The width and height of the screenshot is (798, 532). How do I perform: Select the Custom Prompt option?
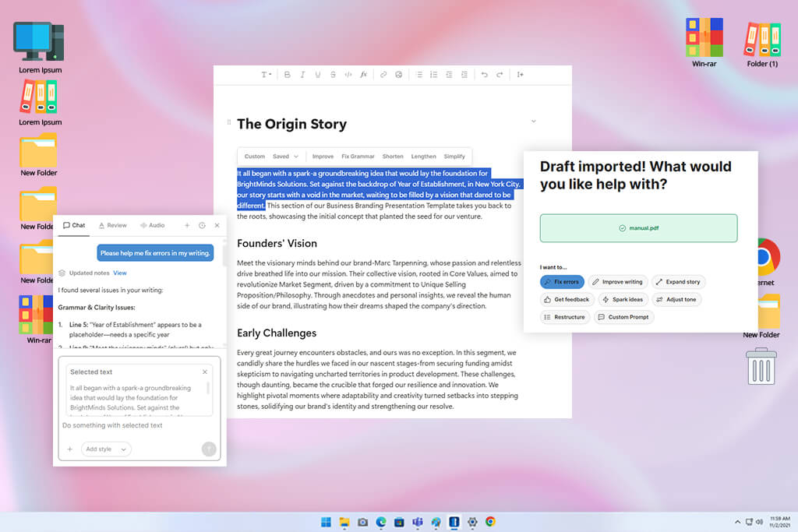pos(623,317)
